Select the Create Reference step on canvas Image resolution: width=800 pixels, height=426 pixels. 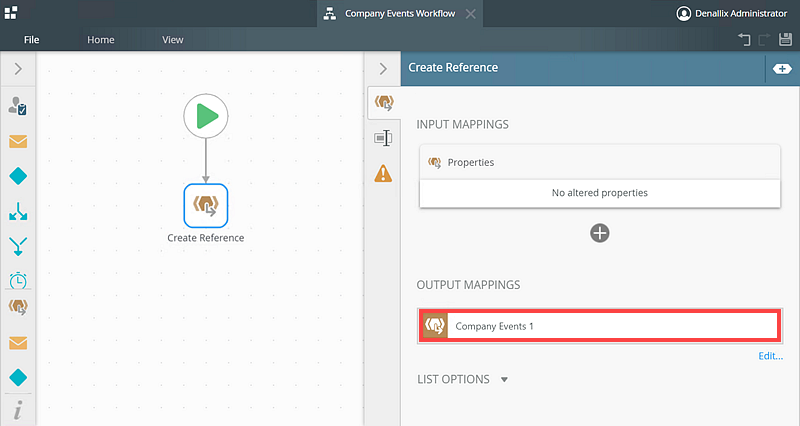pos(206,206)
